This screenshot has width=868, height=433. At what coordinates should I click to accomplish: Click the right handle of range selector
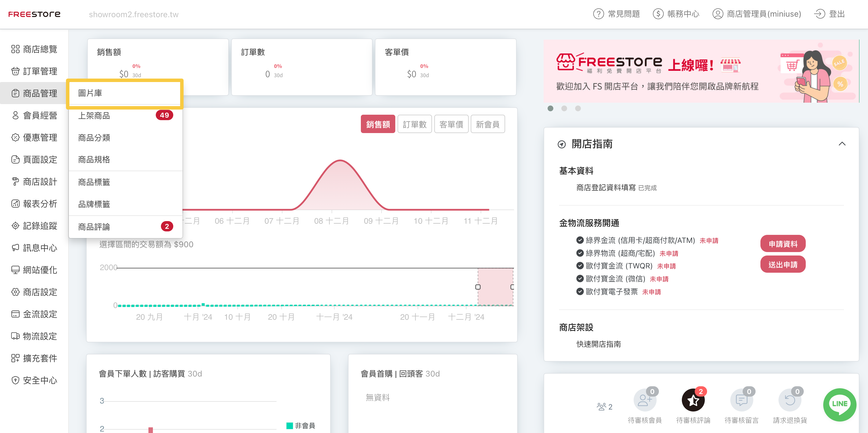(512, 287)
